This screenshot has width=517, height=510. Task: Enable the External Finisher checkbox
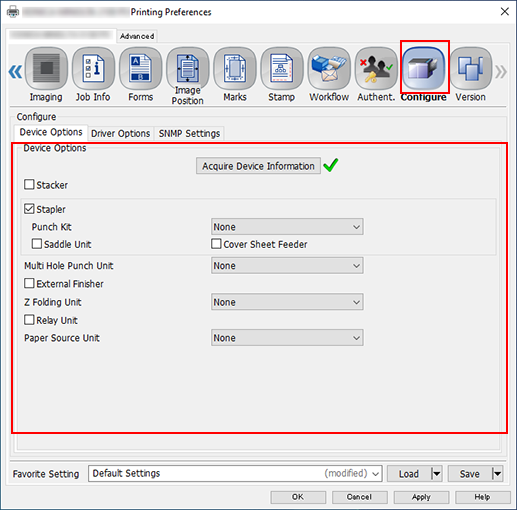[x=29, y=283]
